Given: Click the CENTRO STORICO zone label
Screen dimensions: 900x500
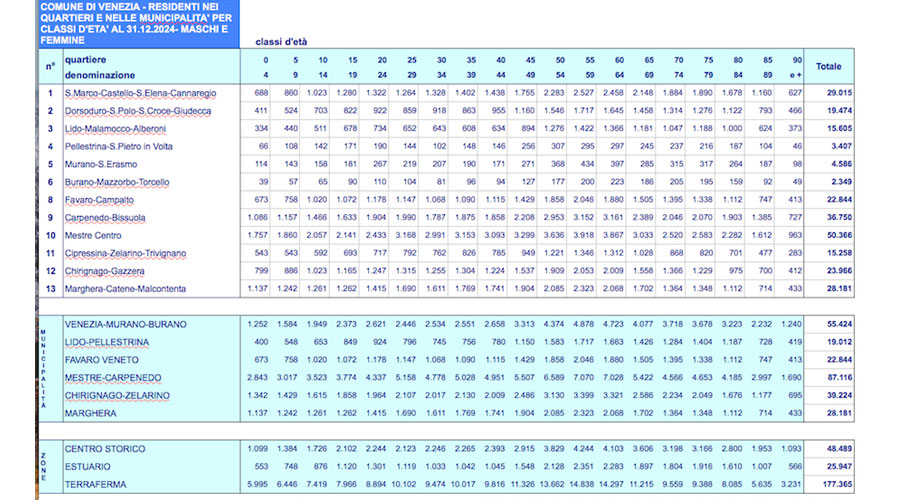Looking at the screenshot, I should coord(103,448).
